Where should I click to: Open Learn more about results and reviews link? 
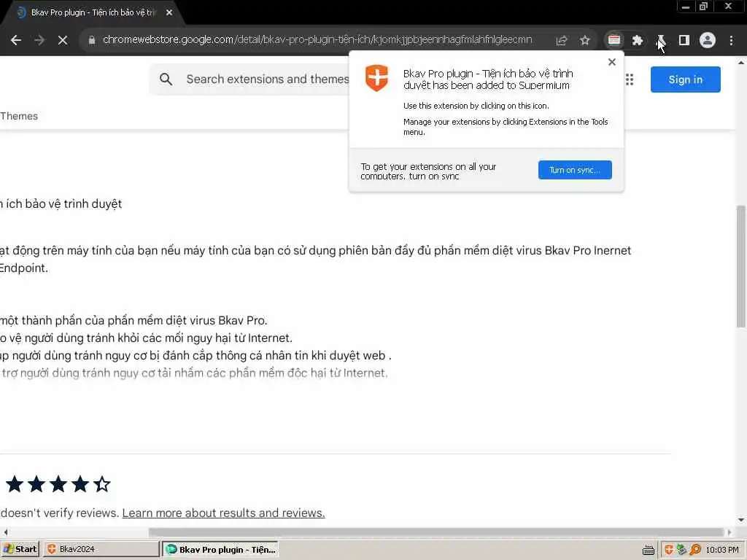click(223, 513)
